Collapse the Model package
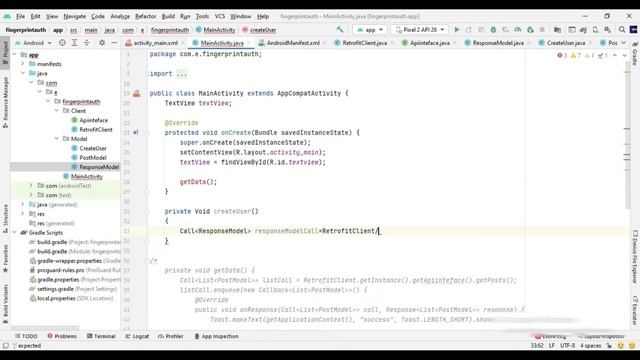640x360 pixels. coord(57,139)
